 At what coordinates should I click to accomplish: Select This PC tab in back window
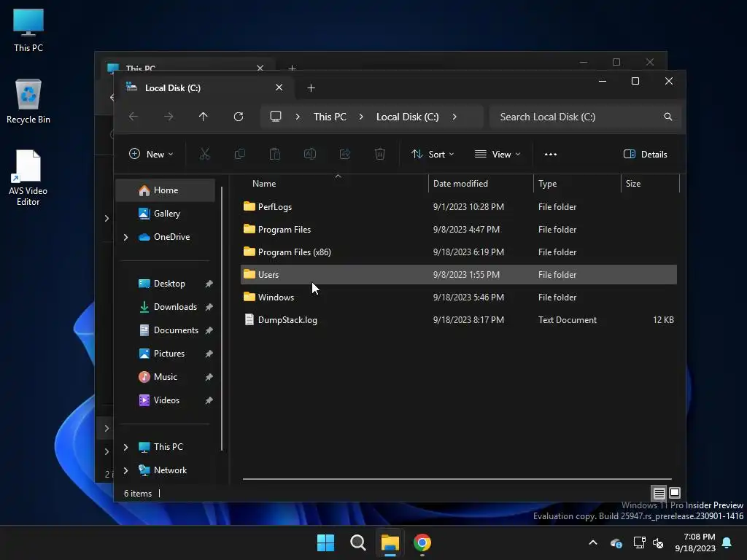tap(186, 66)
